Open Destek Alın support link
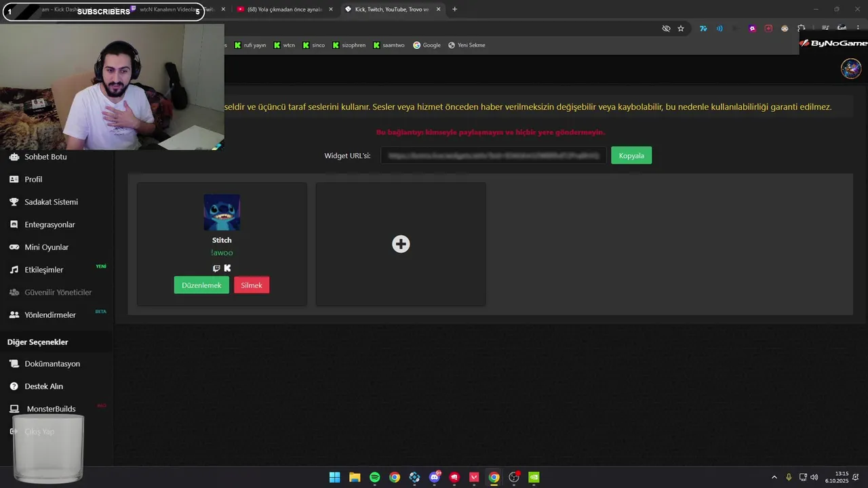The height and width of the screenshot is (488, 868). tap(43, 386)
